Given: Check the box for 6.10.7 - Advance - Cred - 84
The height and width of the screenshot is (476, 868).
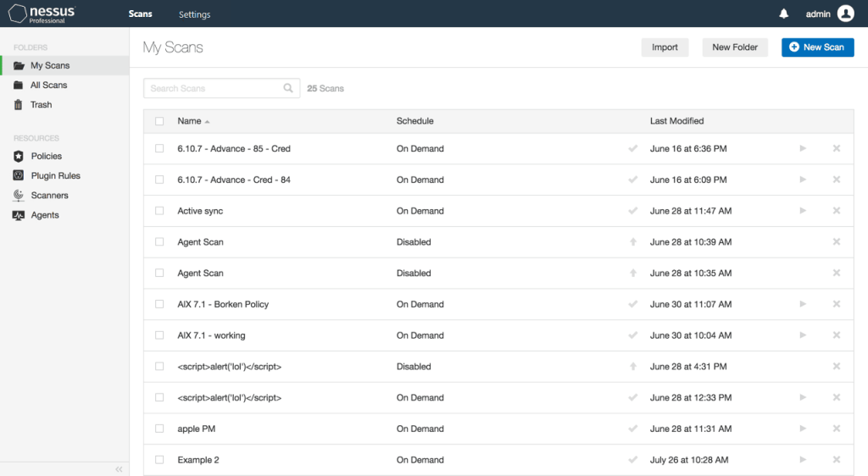Looking at the screenshot, I should (159, 179).
